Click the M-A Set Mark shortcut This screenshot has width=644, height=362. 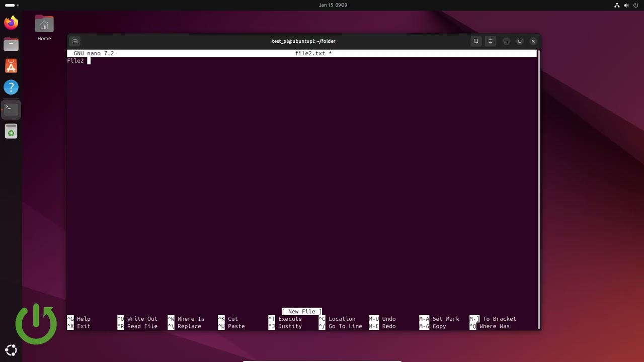[x=439, y=319]
